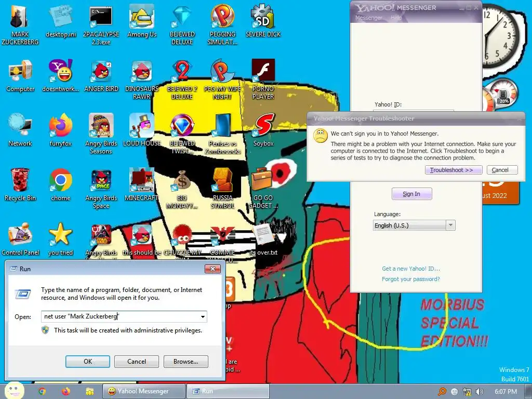Click the magnifier tray icon
The width and height of the screenshot is (532, 399).
coord(442,392)
